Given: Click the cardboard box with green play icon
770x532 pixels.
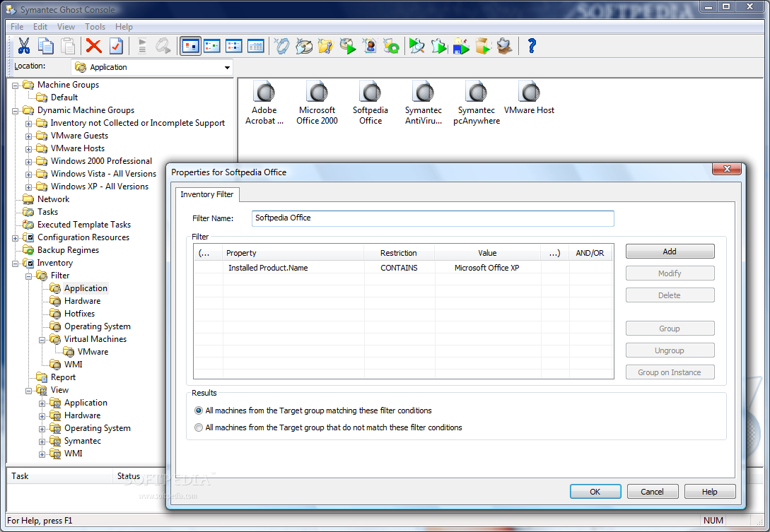Looking at the screenshot, I should 483,46.
